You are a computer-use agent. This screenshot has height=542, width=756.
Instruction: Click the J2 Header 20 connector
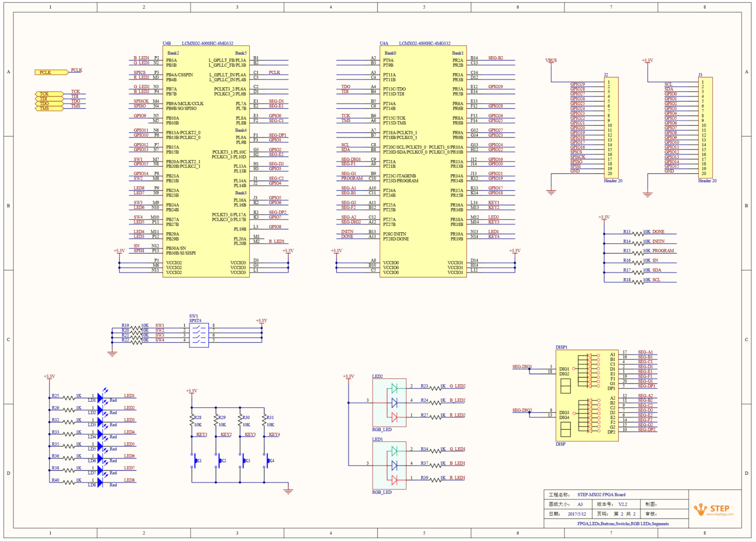[611, 127]
